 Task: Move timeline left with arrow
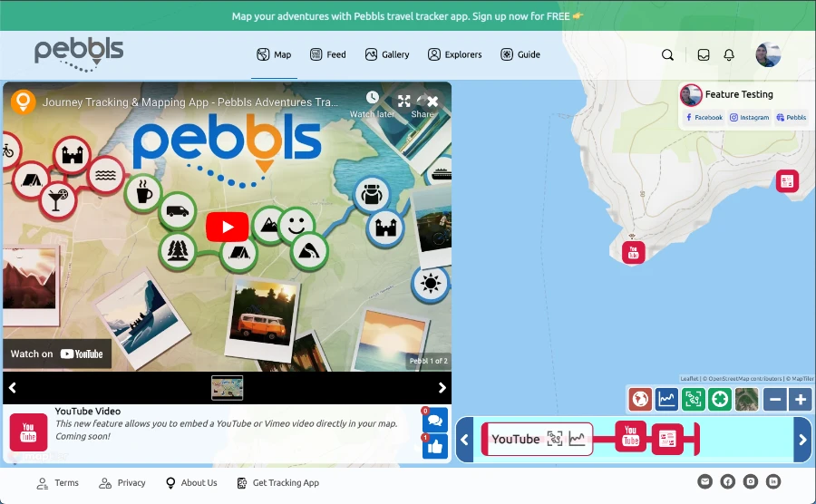[465, 440]
